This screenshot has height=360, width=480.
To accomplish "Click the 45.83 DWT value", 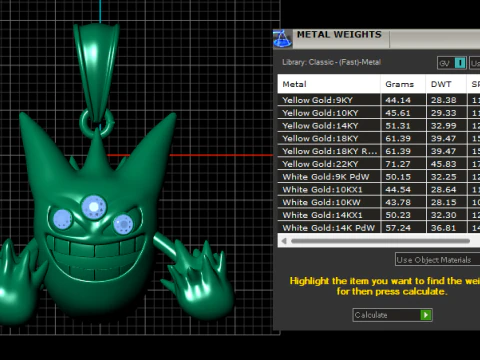I will 443,164.
